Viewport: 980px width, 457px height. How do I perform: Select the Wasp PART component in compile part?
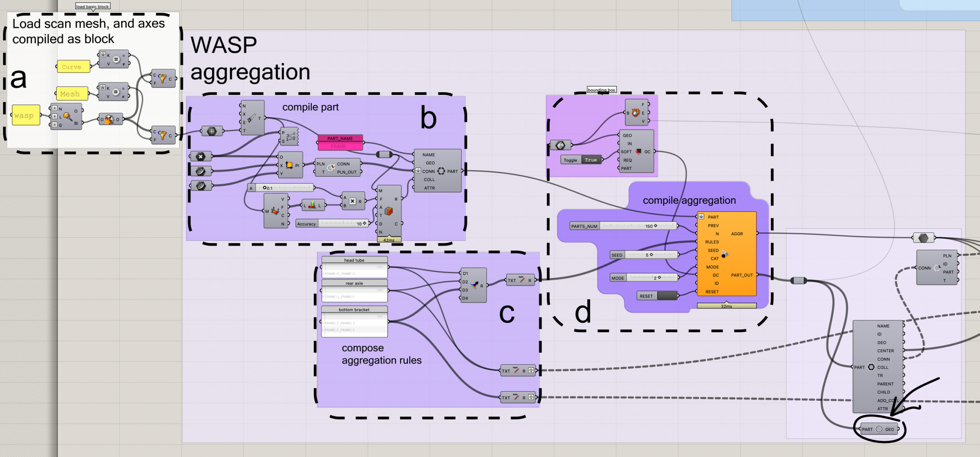pyautogui.click(x=438, y=171)
